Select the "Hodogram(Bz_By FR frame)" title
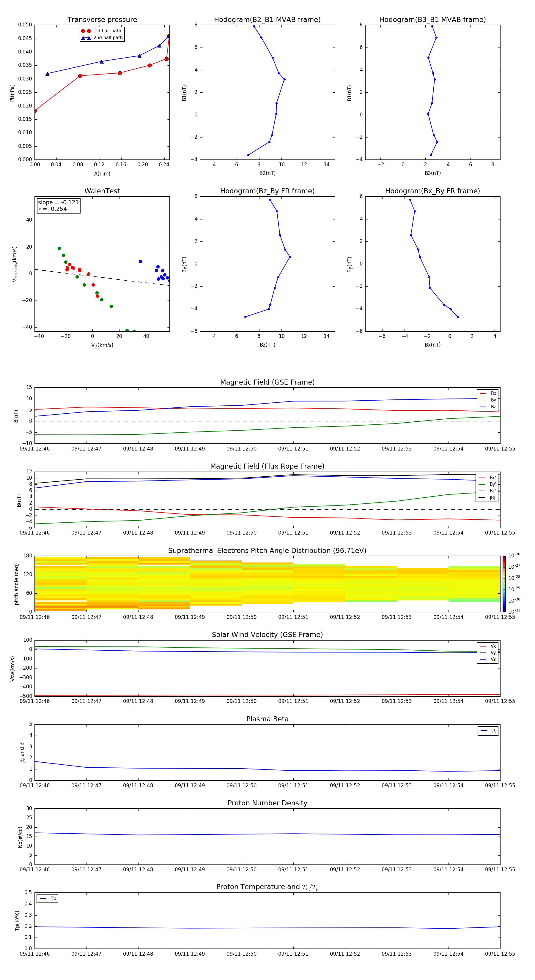 267,191
